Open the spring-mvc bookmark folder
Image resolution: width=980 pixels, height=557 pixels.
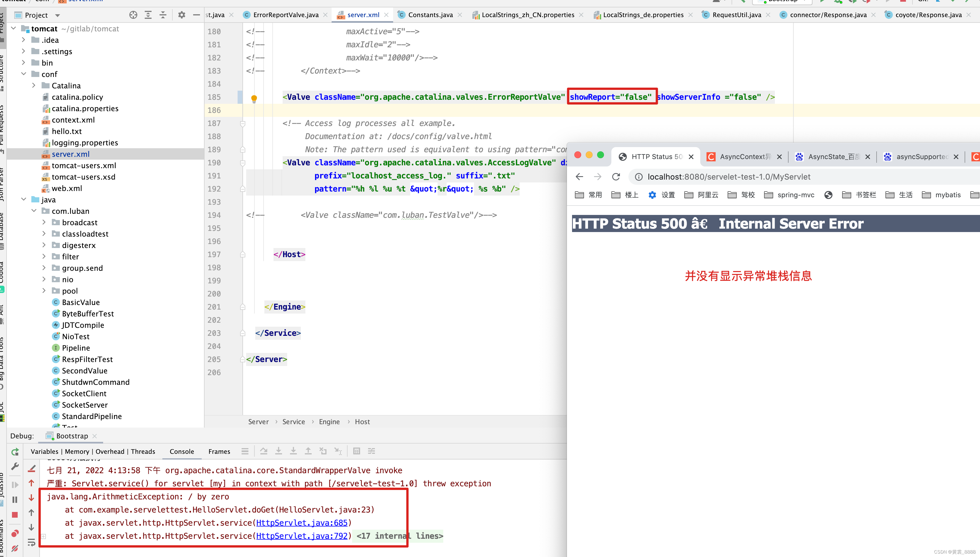(x=789, y=195)
